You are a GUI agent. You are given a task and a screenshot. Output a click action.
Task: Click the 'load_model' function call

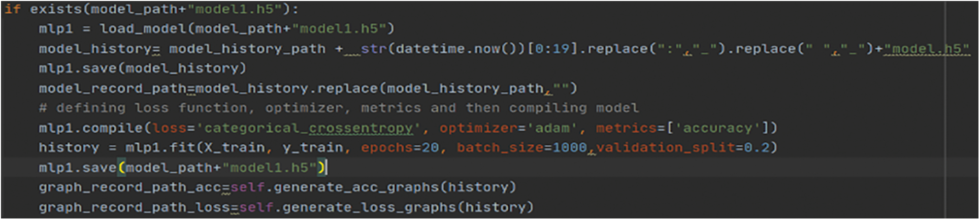[x=143, y=29]
